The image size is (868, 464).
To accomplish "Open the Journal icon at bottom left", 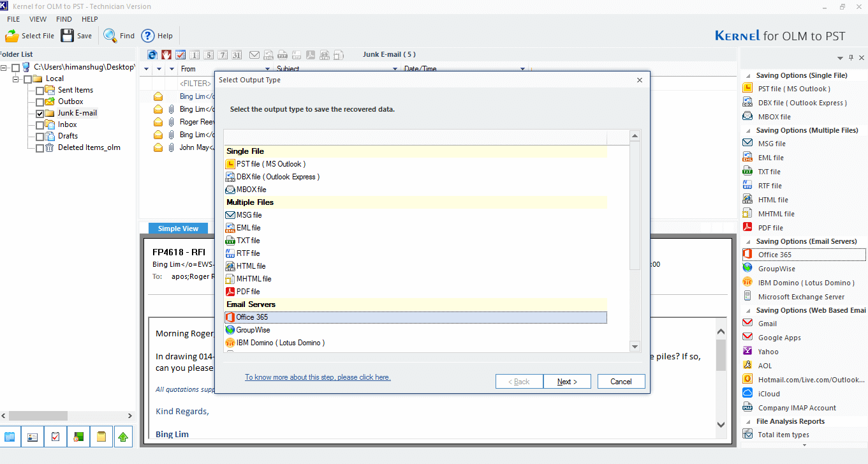I will click(78, 437).
